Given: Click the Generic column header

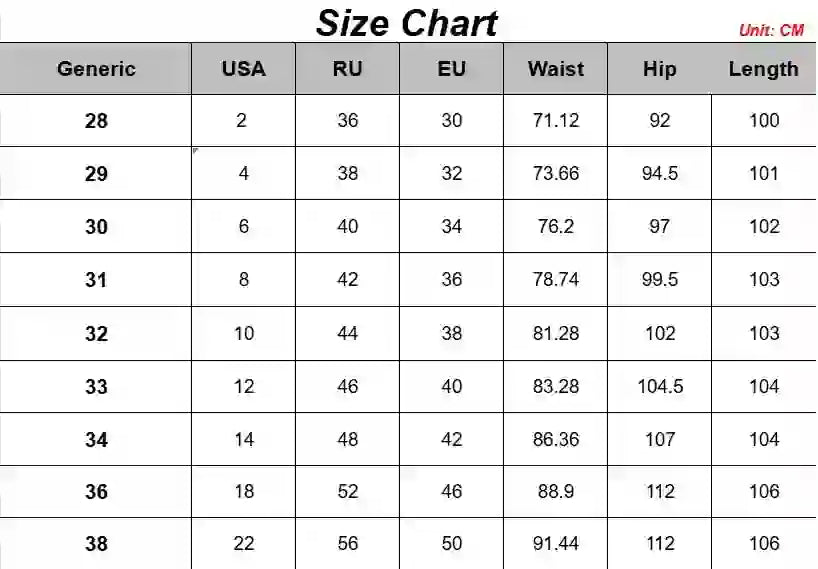Looking at the screenshot, I should pyautogui.click(x=96, y=69).
